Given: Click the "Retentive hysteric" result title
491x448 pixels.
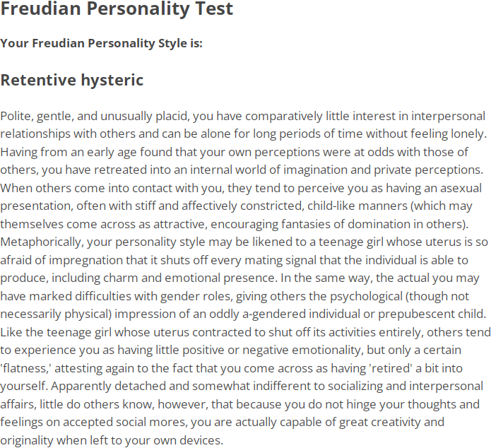Looking at the screenshot, I should (72, 80).
